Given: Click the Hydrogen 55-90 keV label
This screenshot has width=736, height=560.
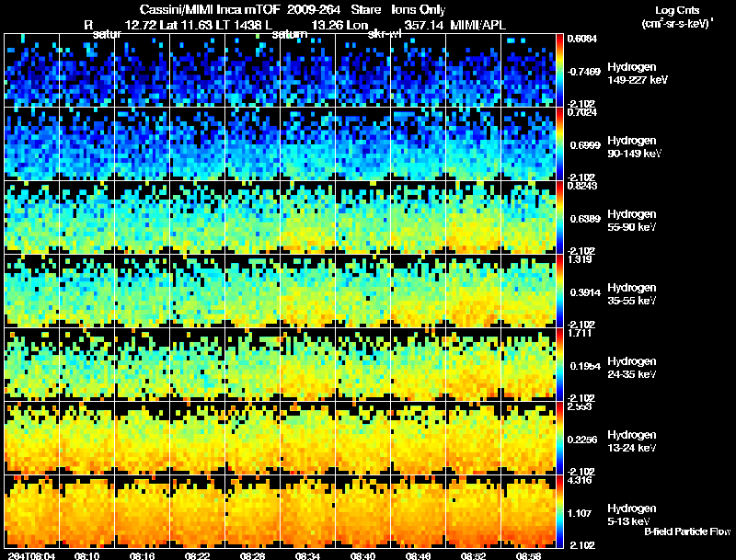Looking at the screenshot, I should (631, 221).
